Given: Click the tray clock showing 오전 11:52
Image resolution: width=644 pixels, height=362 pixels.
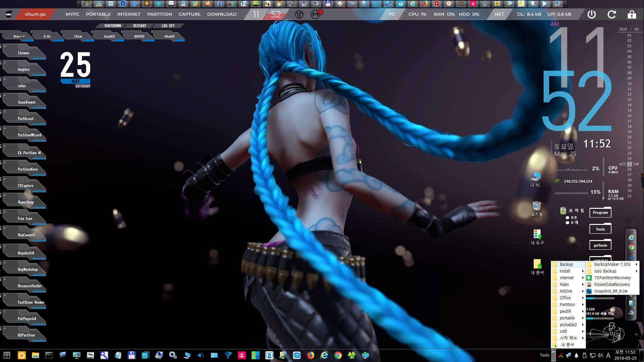Looking at the screenshot, I should point(625,355).
